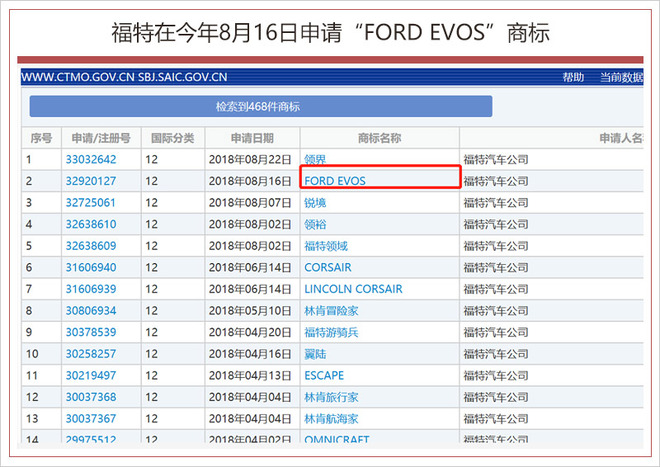The image size is (660, 467).
Task: Click the date 2018年08月22日
Action: click(250, 160)
